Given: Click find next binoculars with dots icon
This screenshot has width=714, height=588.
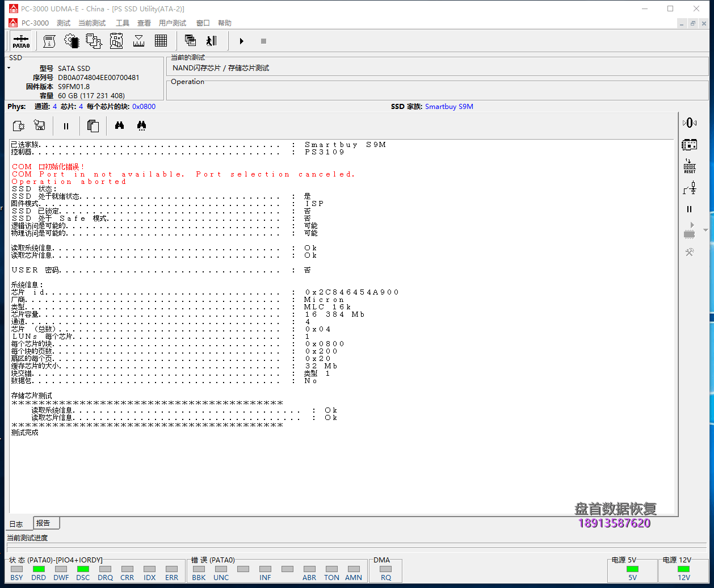Looking at the screenshot, I should click(x=142, y=126).
